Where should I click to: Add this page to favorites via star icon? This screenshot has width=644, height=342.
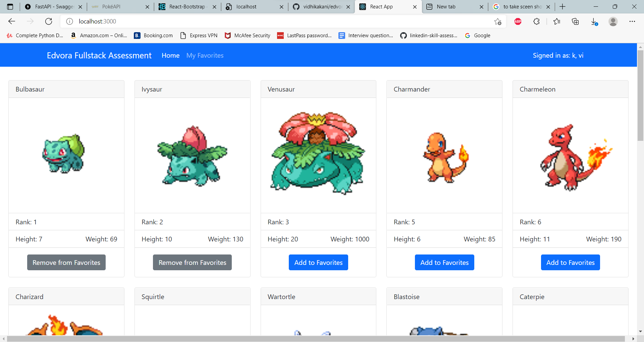498,21
